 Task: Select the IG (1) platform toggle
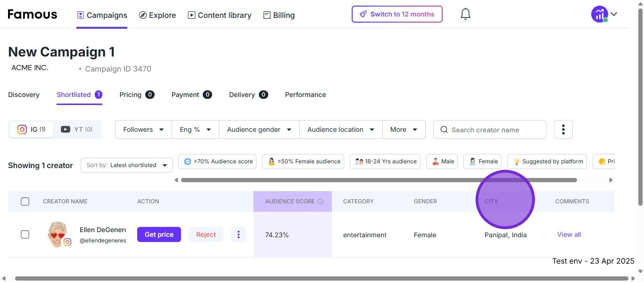click(32, 129)
